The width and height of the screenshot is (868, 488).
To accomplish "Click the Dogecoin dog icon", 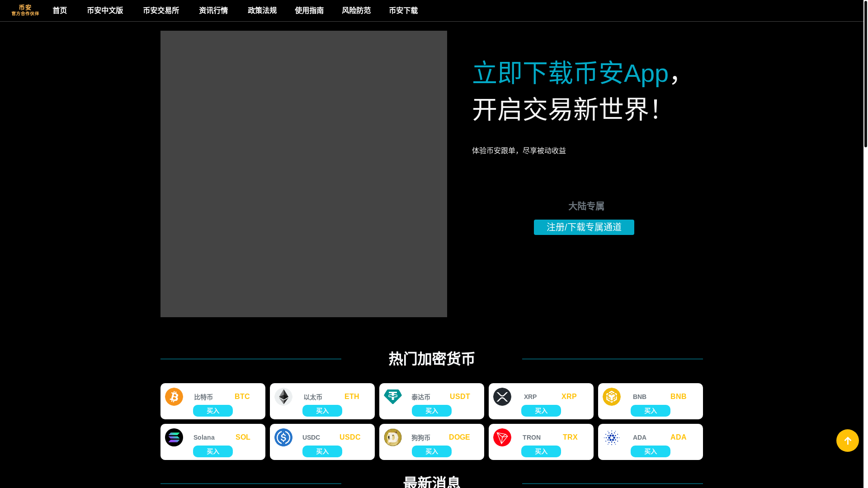I will coord(393,437).
